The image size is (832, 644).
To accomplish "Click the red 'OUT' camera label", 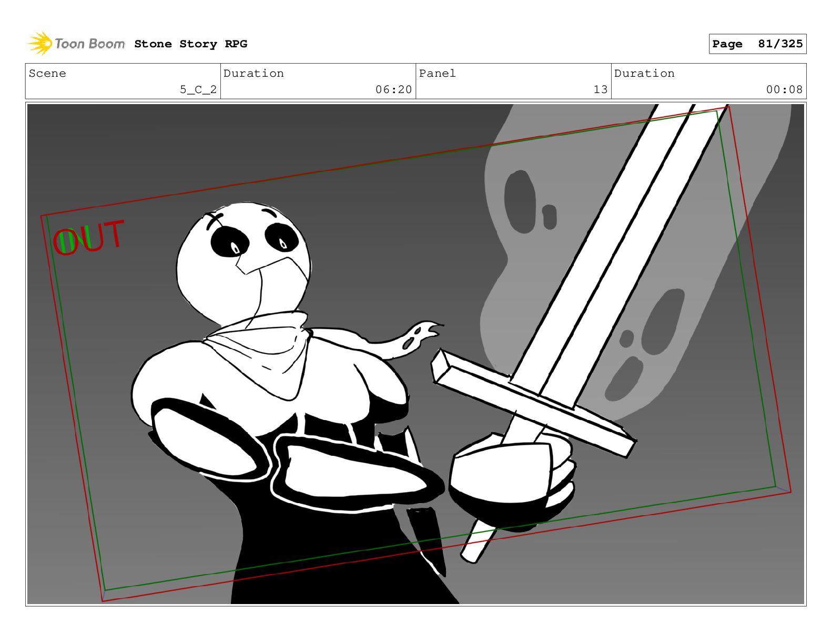I will pyautogui.click(x=89, y=238).
